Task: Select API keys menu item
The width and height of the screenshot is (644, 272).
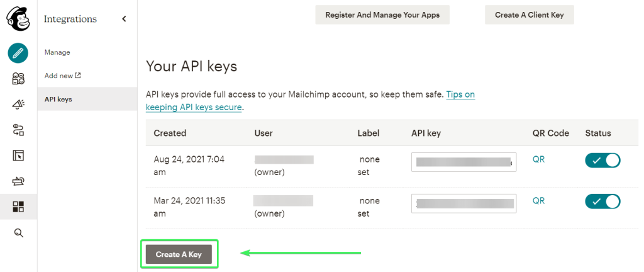Action: pyautogui.click(x=58, y=99)
